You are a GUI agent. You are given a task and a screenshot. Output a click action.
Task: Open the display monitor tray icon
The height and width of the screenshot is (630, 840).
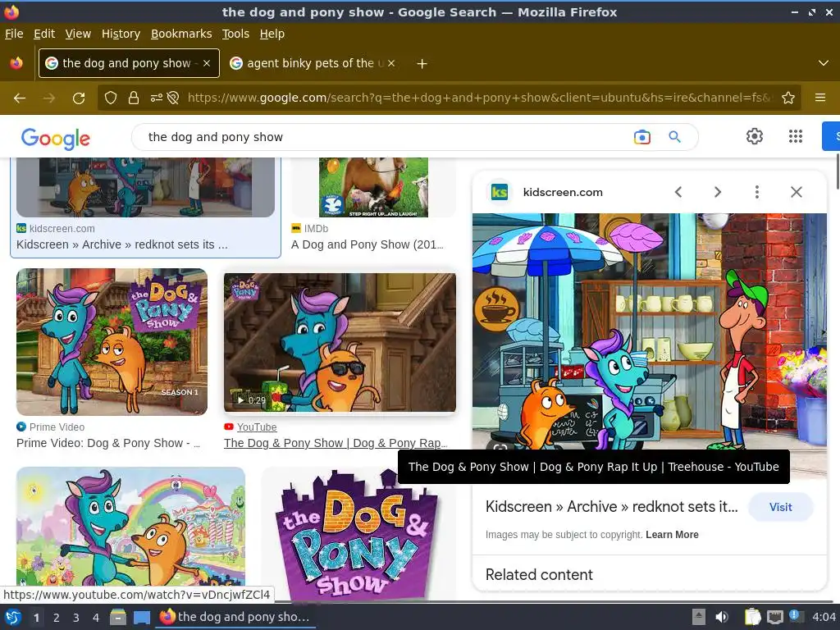[774, 617]
